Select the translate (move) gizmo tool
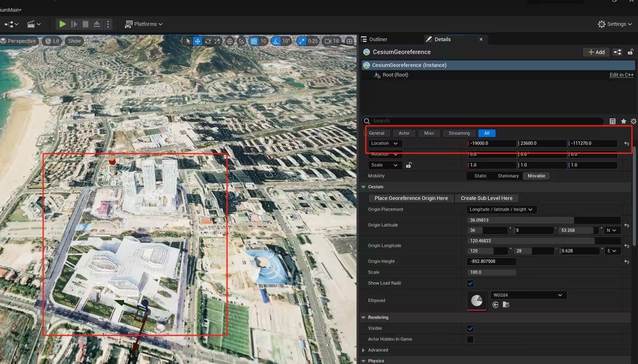The height and width of the screenshot is (364, 638). click(198, 41)
